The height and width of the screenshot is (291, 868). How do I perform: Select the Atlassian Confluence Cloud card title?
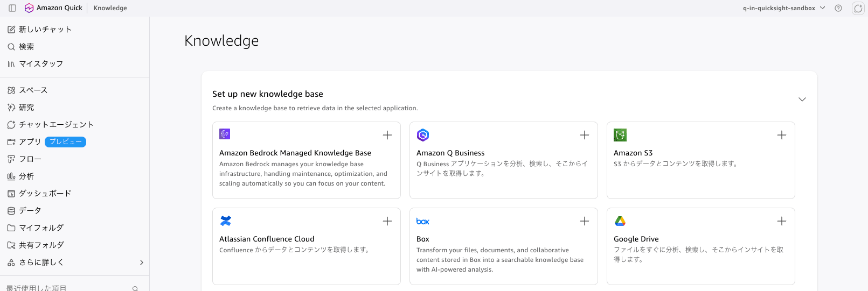[x=267, y=239]
